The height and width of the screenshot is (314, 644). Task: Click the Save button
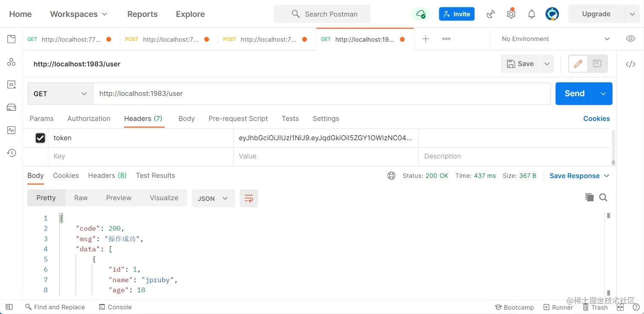click(x=520, y=64)
